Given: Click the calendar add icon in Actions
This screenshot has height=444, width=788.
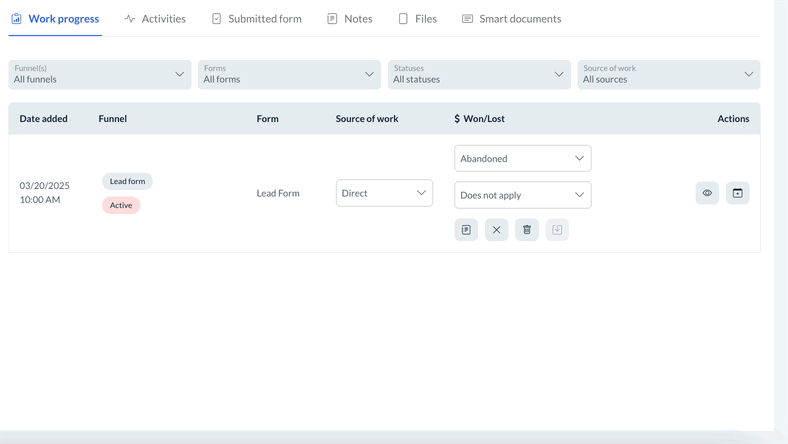Looking at the screenshot, I should (737, 193).
